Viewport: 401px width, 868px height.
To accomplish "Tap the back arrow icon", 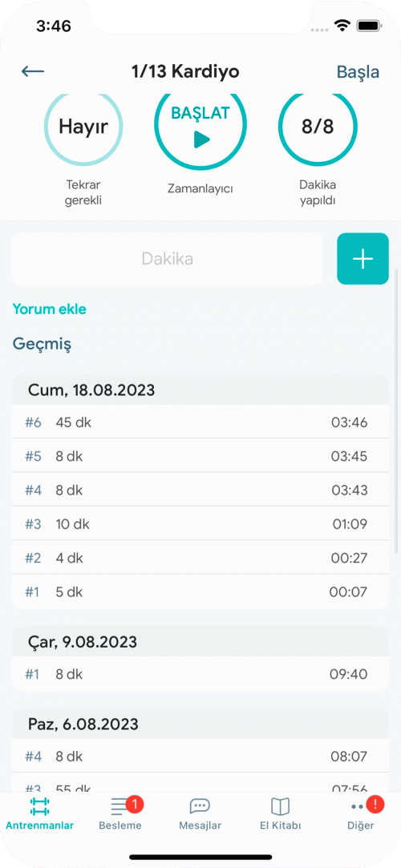I will tap(33, 71).
